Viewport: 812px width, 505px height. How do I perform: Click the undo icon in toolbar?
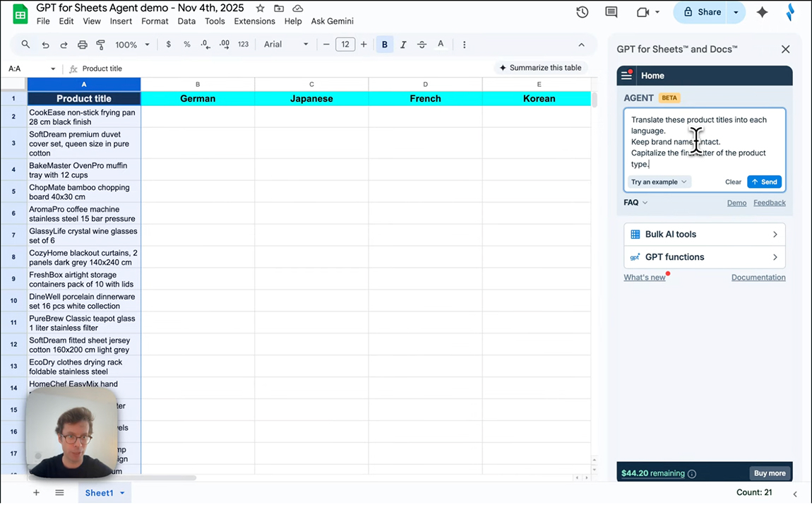click(45, 44)
